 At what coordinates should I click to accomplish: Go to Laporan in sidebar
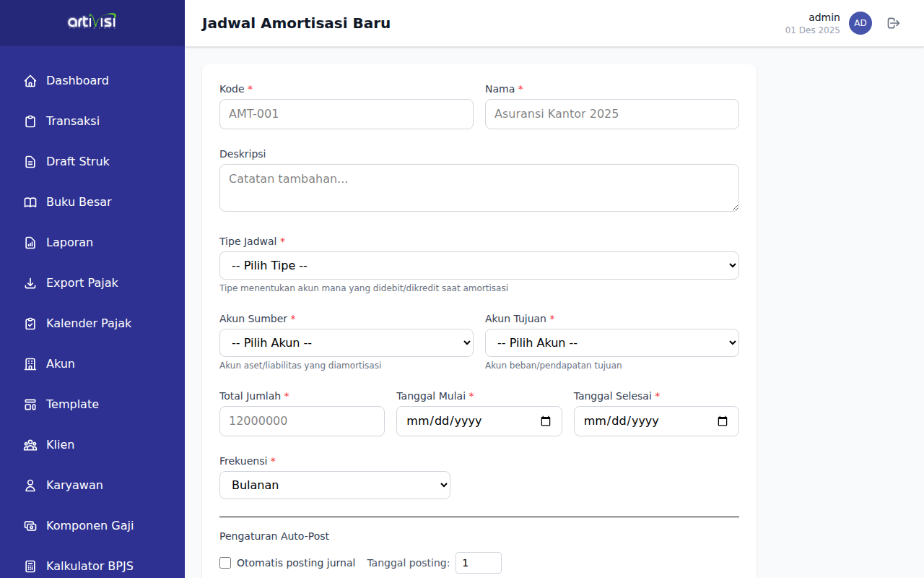click(x=69, y=243)
